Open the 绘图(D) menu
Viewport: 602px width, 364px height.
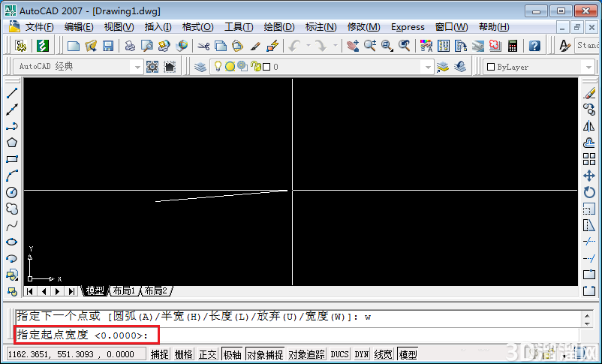tap(279, 27)
